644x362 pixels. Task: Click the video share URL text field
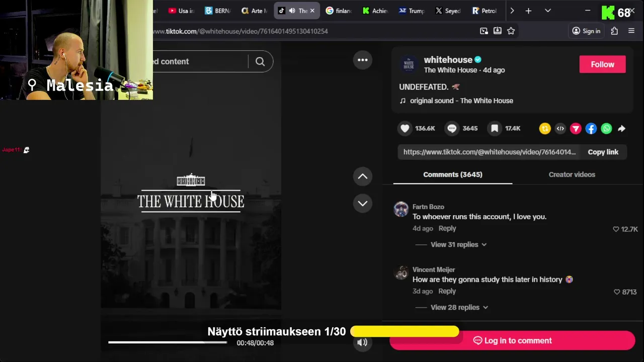click(490, 152)
